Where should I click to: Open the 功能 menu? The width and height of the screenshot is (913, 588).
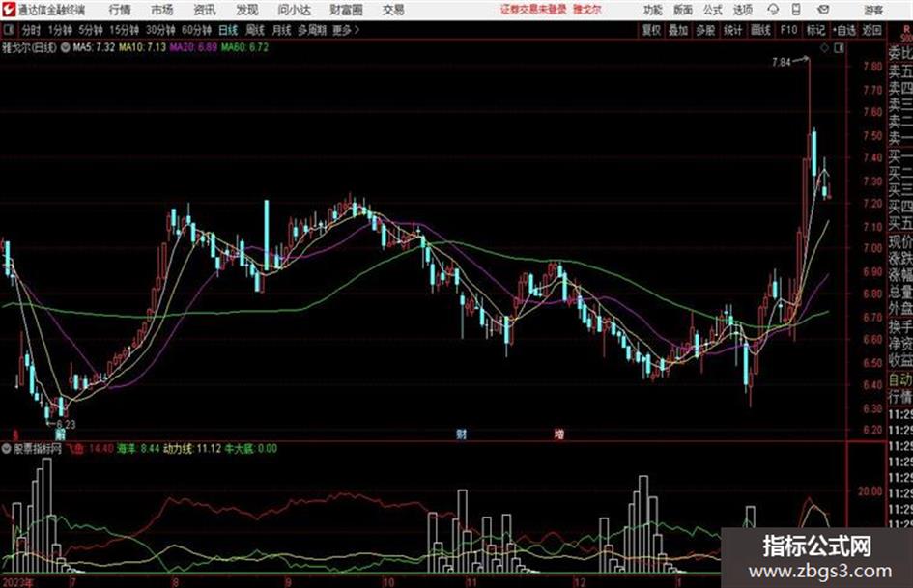(653, 10)
